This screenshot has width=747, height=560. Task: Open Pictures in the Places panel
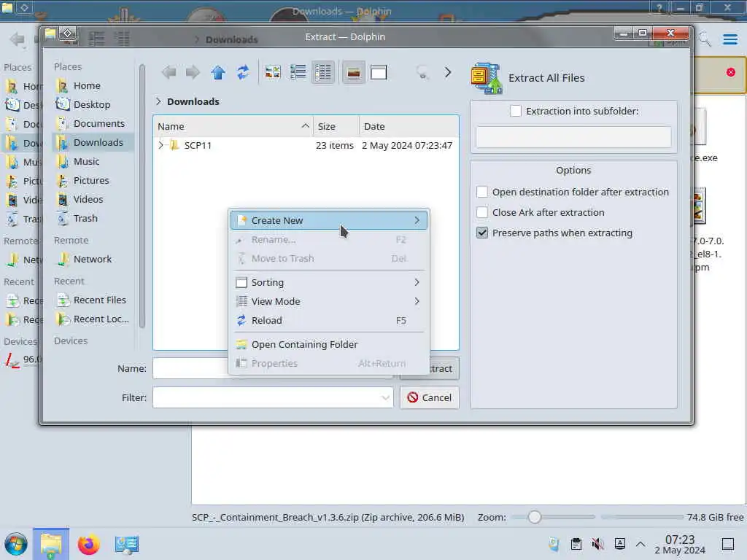(93, 181)
